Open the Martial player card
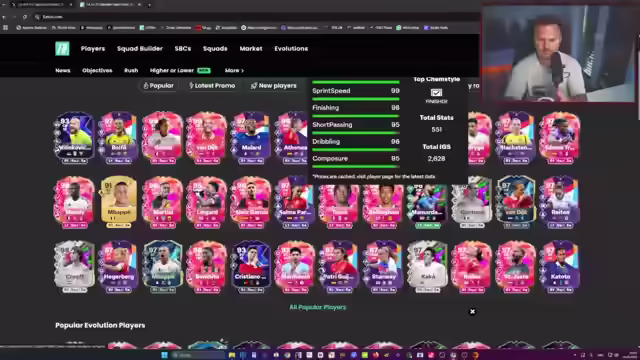This screenshot has width=640, height=360. pos(163,202)
